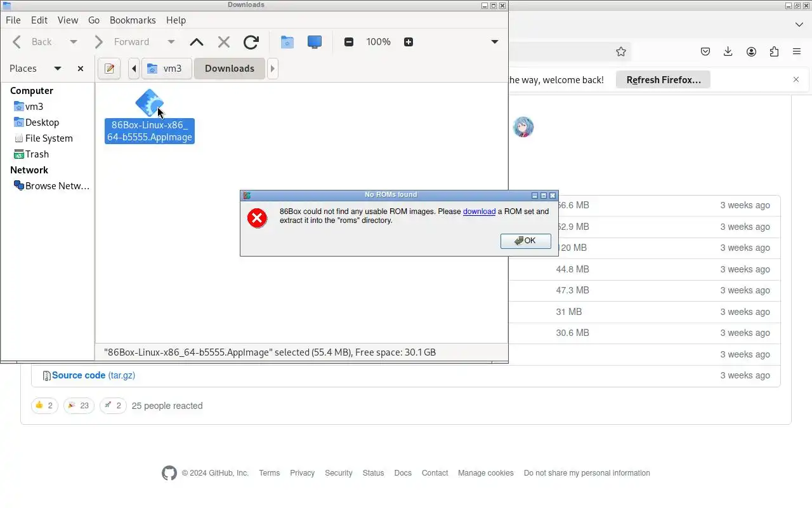This screenshot has width=812, height=508.
Task: Go up to the parent folder
Action: (x=197, y=42)
